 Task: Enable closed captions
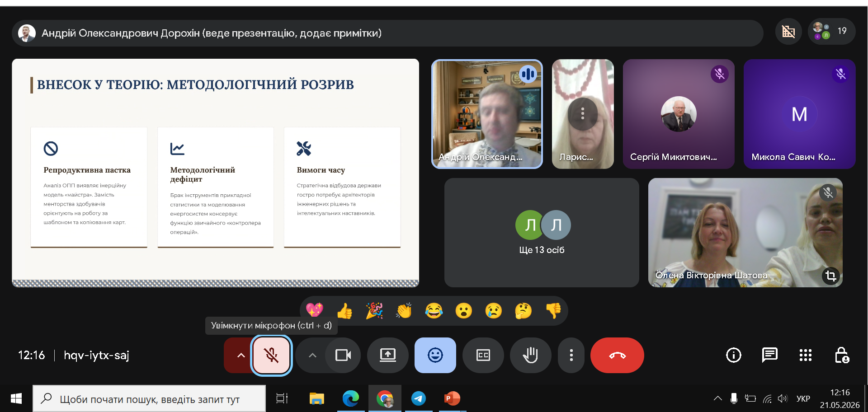483,356
